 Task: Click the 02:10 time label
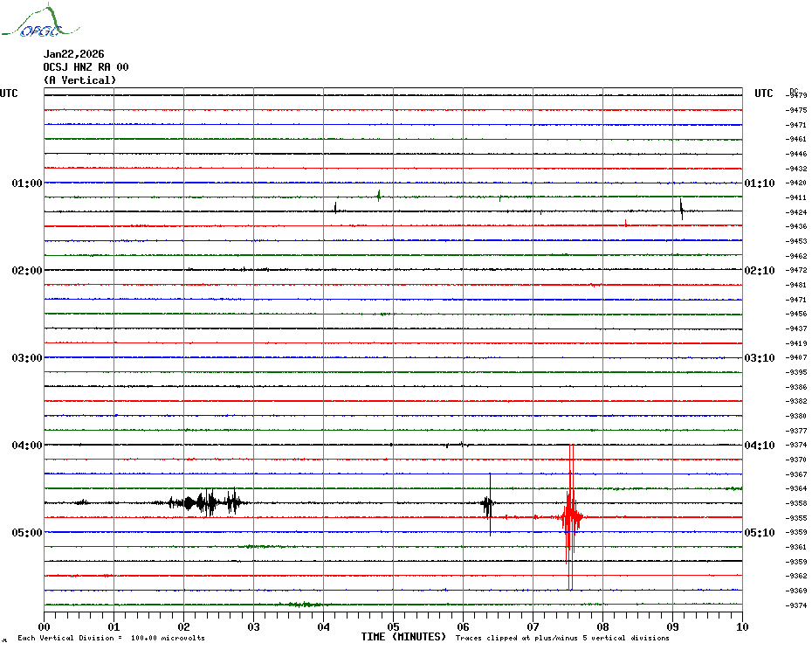(x=760, y=271)
